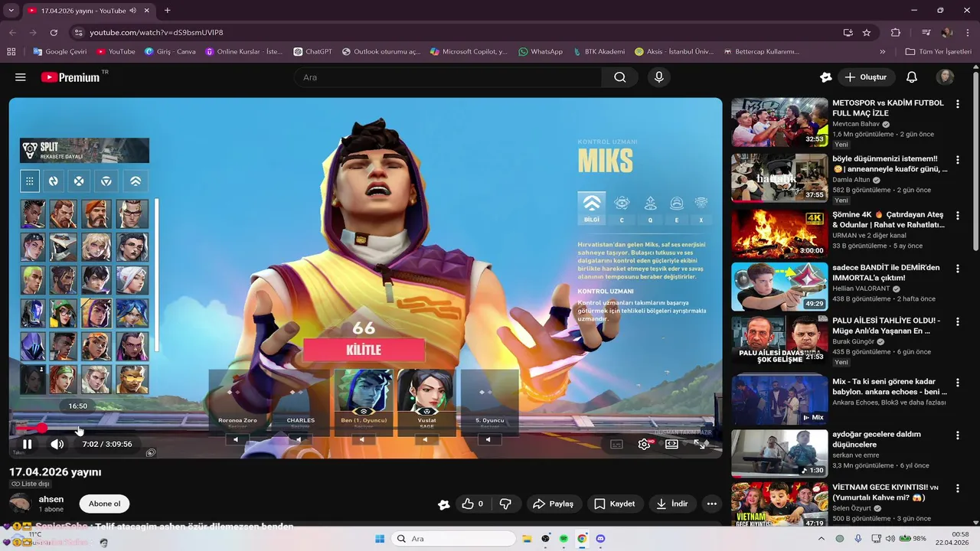Open options for PALU AİLESİ TAHLİYE OLDU video
Image resolution: width=980 pixels, height=551 pixels.
tap(957, 322)
